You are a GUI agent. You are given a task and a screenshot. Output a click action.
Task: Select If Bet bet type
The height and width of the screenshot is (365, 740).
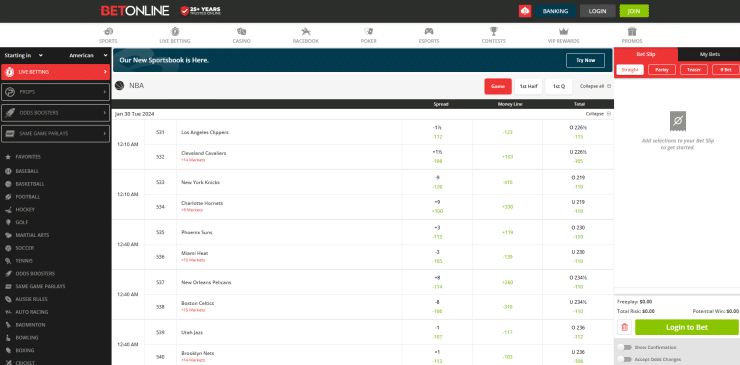[726, 70]
